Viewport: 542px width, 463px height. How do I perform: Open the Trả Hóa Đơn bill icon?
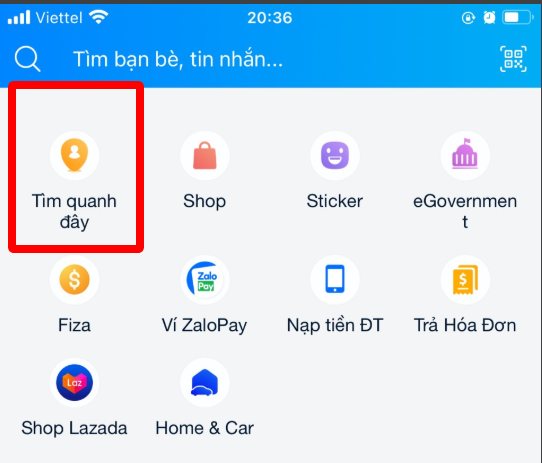point(465,279)
